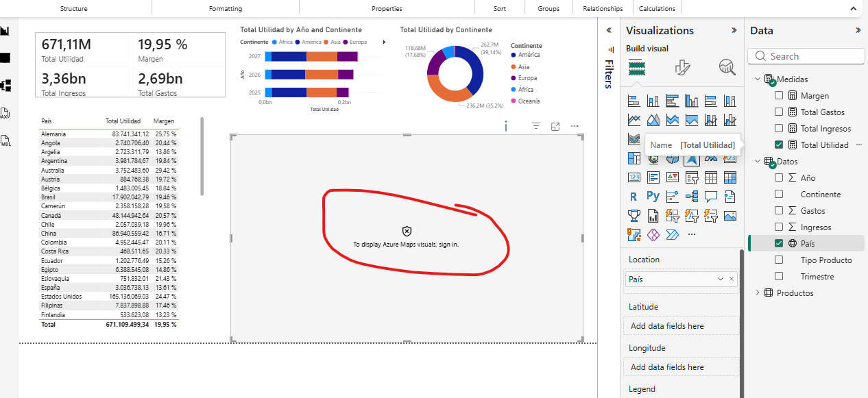
Task: Select the R script visual icon
Action: (x=634, y=197)
